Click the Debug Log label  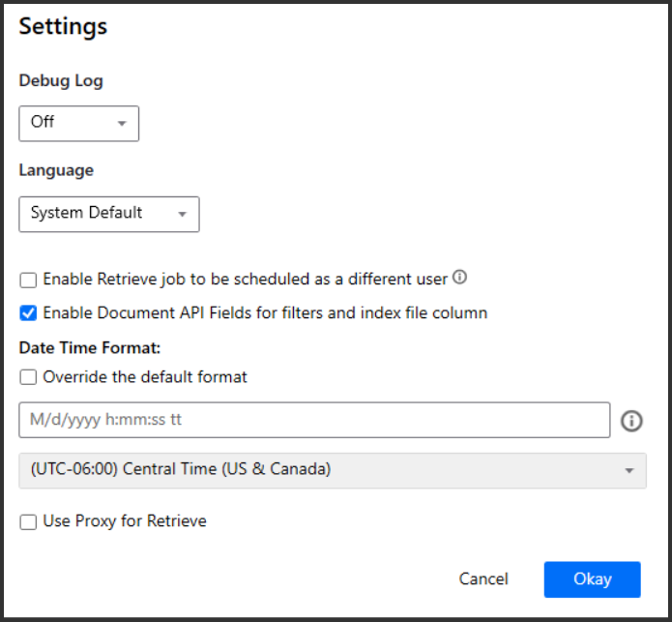point(61,80)
